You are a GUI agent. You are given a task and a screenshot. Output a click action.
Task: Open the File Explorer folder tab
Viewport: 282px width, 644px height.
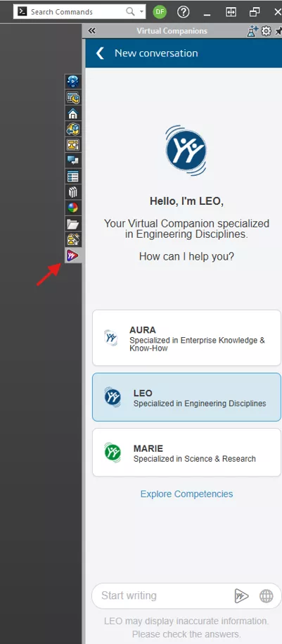click(72, 224)
